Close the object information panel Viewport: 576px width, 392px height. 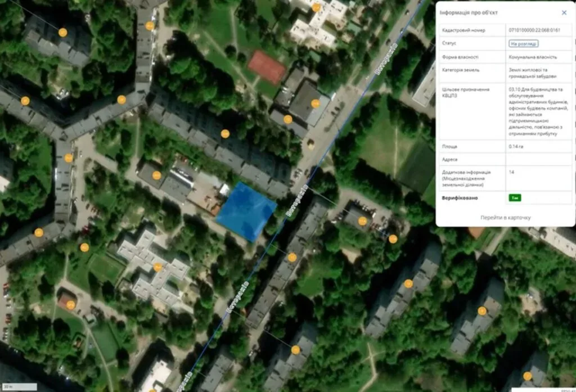point(564,12)
